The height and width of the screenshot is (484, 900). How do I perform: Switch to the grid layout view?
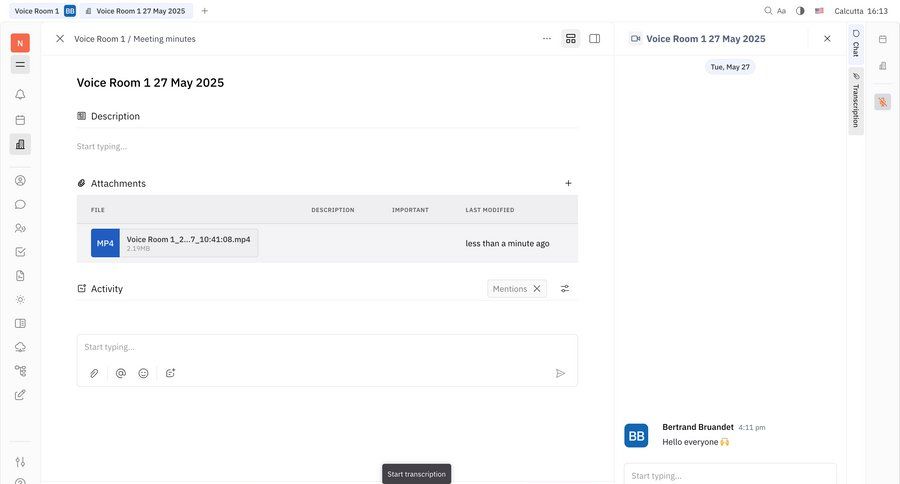[571, 38]
